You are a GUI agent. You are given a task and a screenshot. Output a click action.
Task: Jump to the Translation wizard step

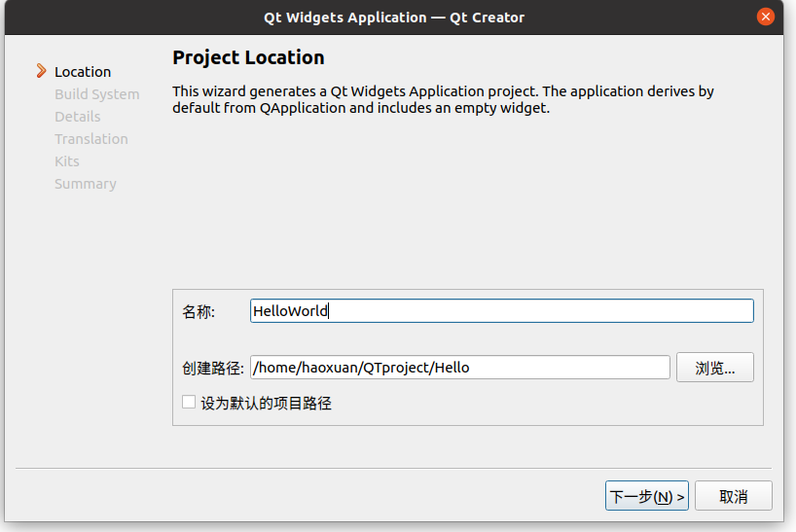[x=90, y=139]
